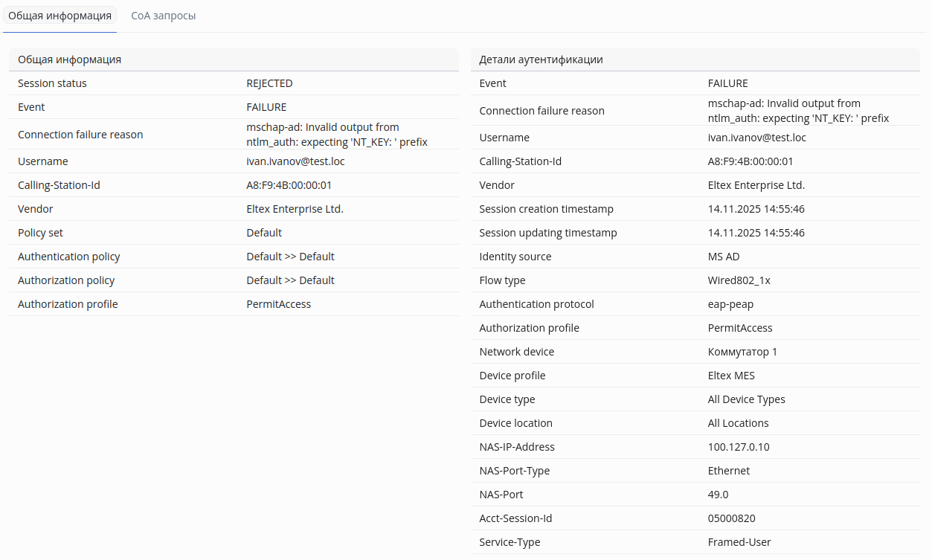Viewport: 932px width, 560px height.
Task: Click the Service-Type value Framed-User
Action: tap(739, 542)
